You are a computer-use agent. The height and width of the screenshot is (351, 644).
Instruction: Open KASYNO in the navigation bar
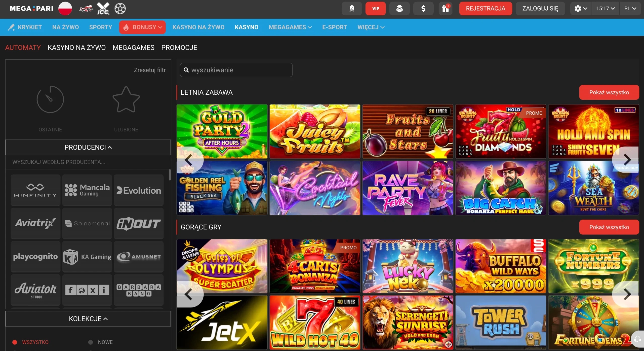click(247, 27)
